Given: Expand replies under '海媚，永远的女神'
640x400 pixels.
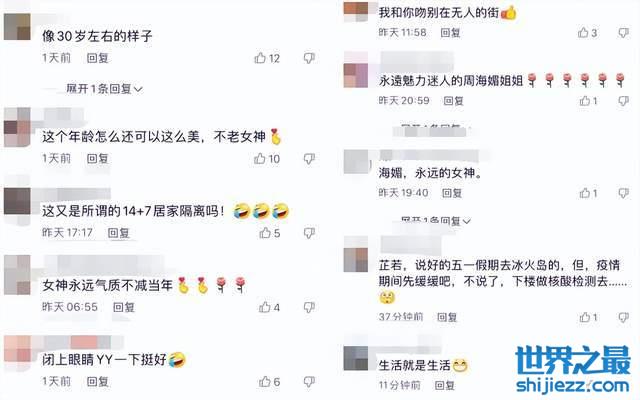Looking at the screenshot, I should click(436, 221).
